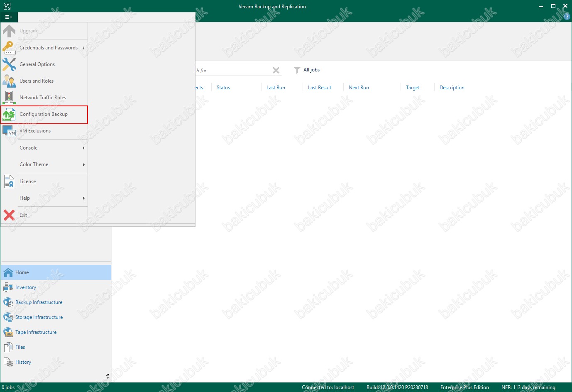Open General Options menu item
The image size is (572, 392).
(x=44, y=64)
